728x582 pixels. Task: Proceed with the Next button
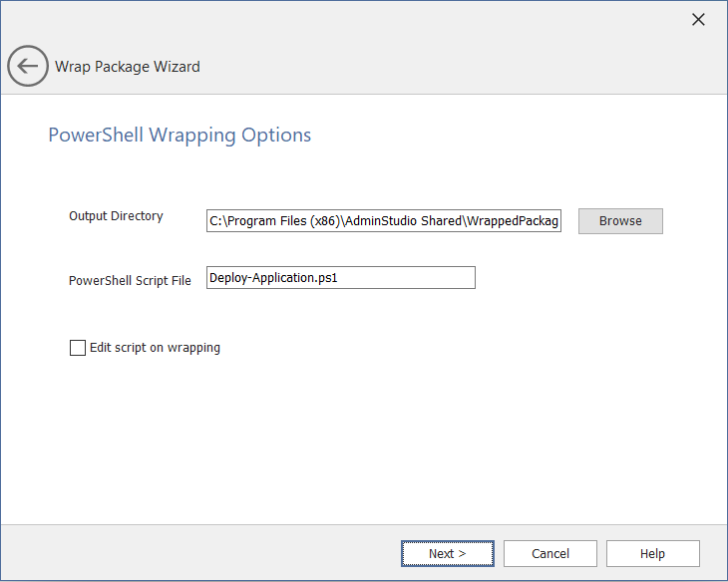(x=447, y=554)
